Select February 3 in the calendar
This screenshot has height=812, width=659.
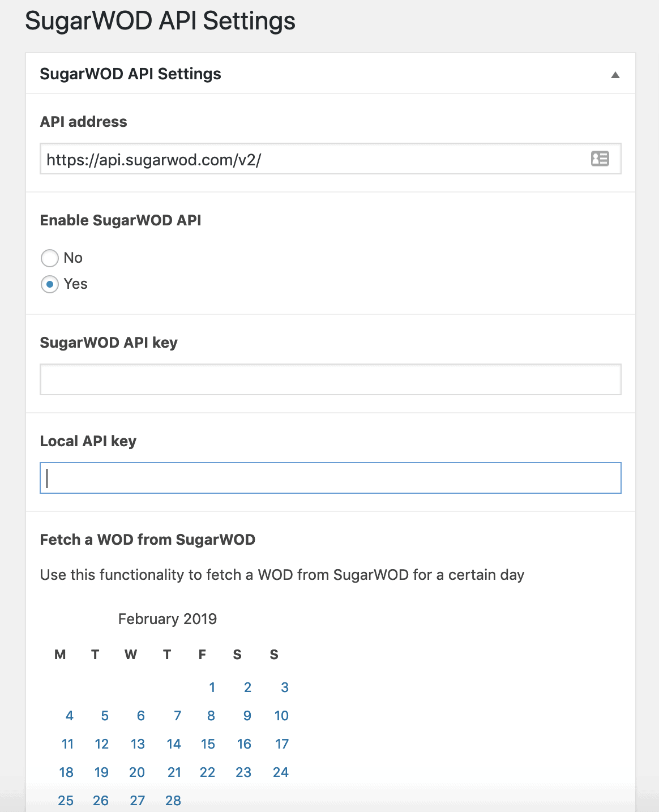click(285, 687)
